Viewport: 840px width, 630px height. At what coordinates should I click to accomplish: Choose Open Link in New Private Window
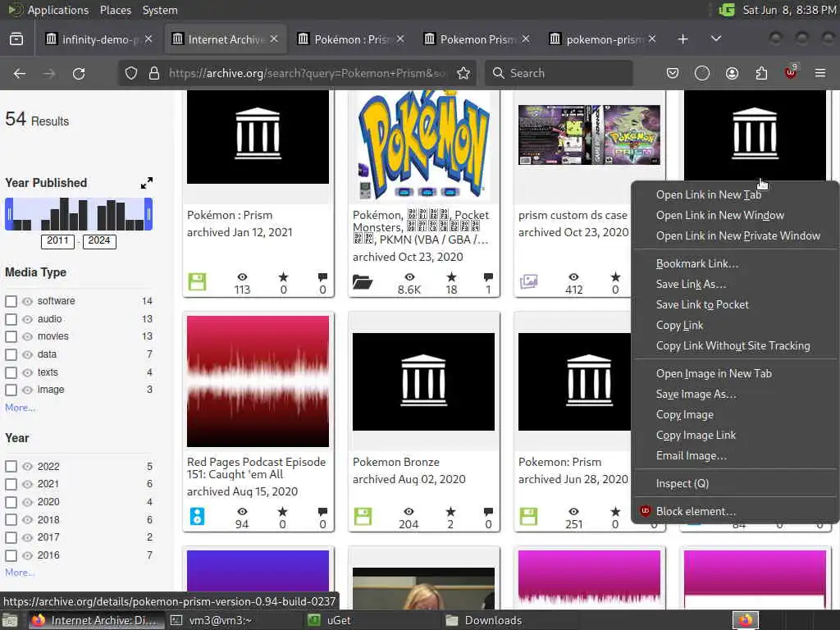coord(737,235)
